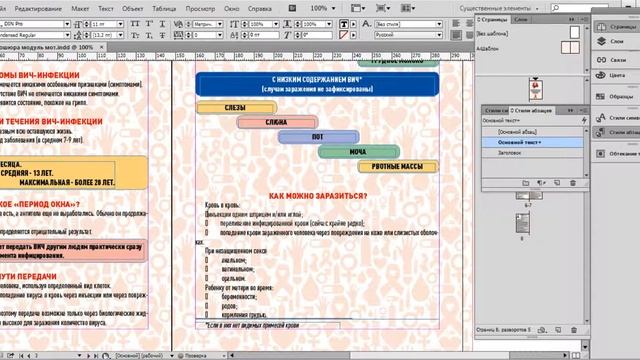640x360 pixels.
Task: Switch to the Страницы tab
Action: pyautogui.click(x=493, y=19)
